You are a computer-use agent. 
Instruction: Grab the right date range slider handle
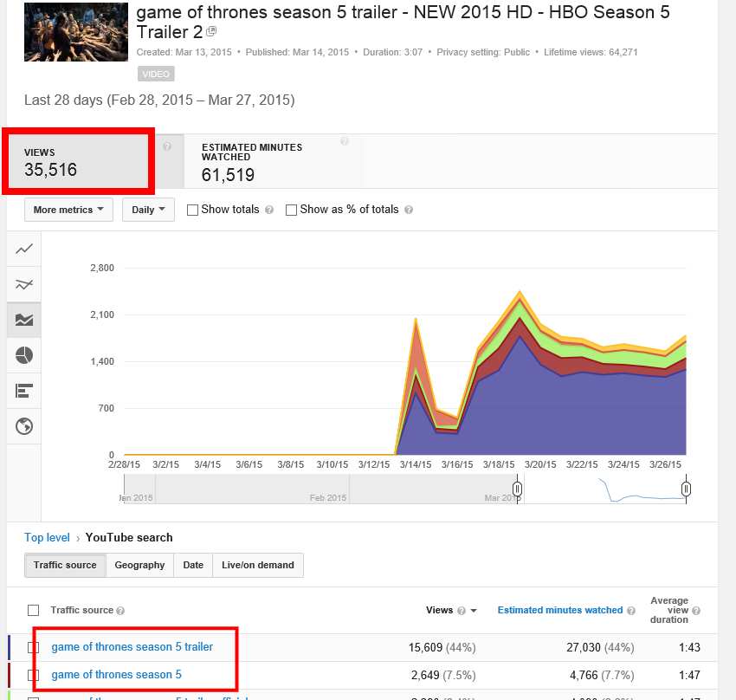coord(686,489)
